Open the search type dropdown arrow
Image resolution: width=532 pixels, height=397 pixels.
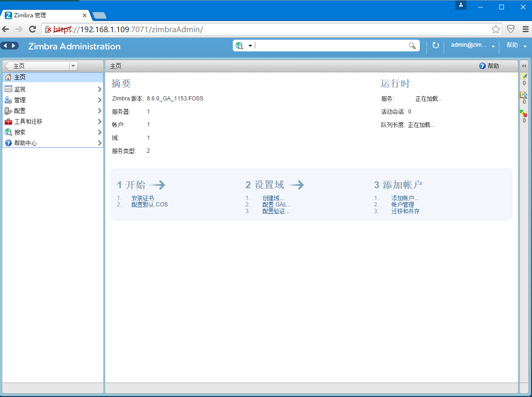(250, 46)
